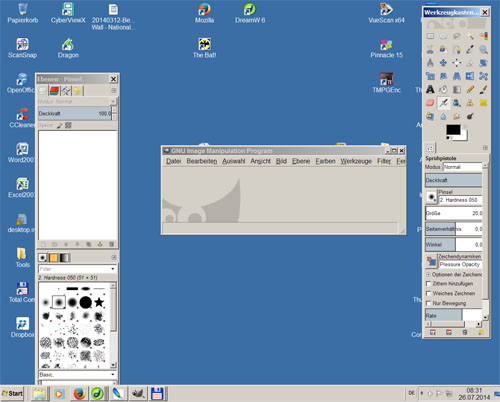Select the Free Select lasso tool
Image resolution: width=500 pixels, height=402 pixels.
457,36
